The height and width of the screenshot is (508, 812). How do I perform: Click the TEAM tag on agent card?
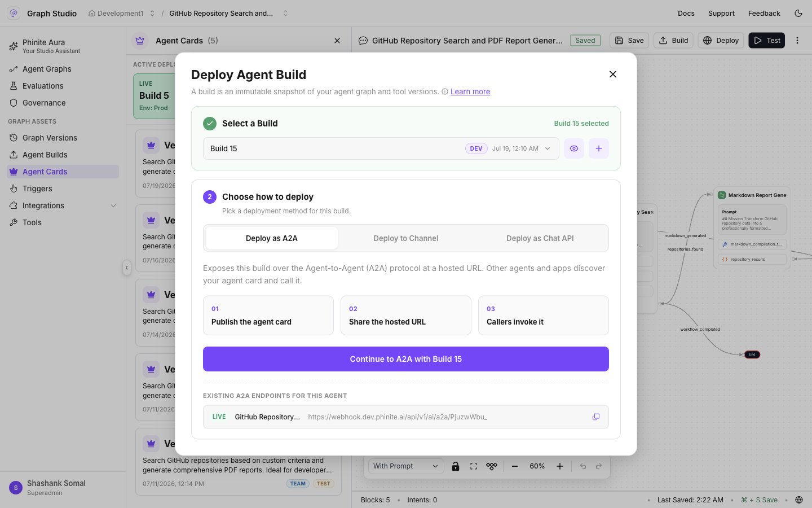point(298,484)
